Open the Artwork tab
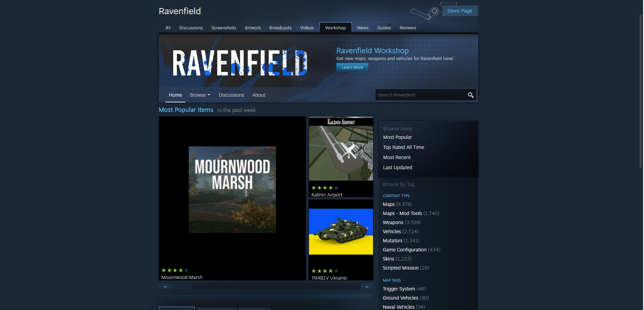The height and width of the screenshot is (310, 644). (x=253, y=28)
